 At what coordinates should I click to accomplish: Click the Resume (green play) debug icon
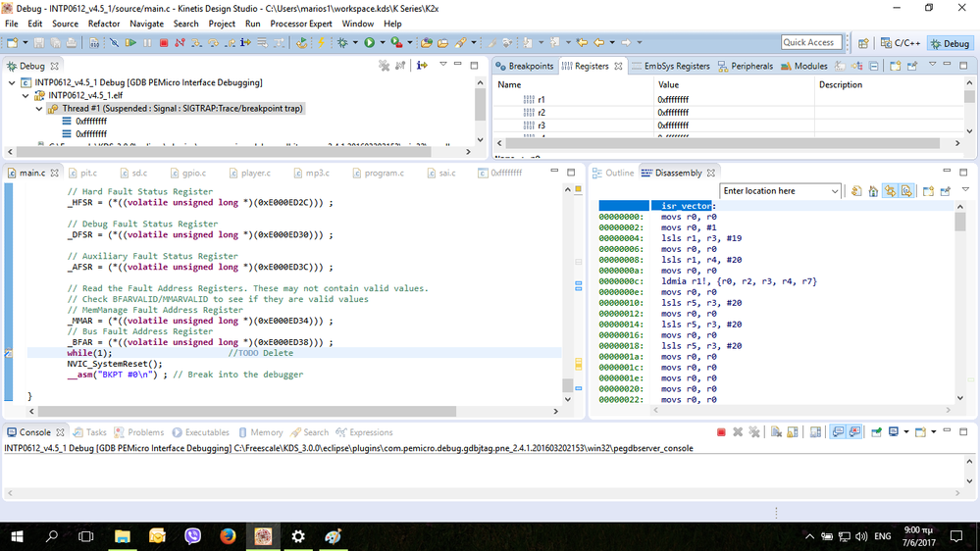tap(130, 43)
